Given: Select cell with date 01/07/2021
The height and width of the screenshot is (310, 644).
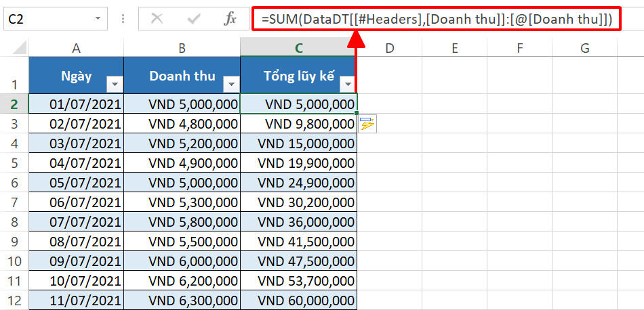Looking at the screenshot, I should 76,104.
